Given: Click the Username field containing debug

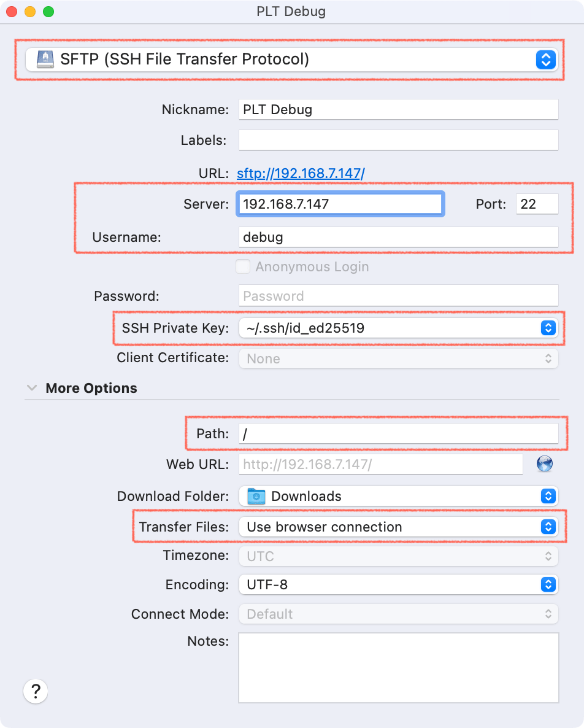Looking at the screenshot, I should click(x=399, y=237).
